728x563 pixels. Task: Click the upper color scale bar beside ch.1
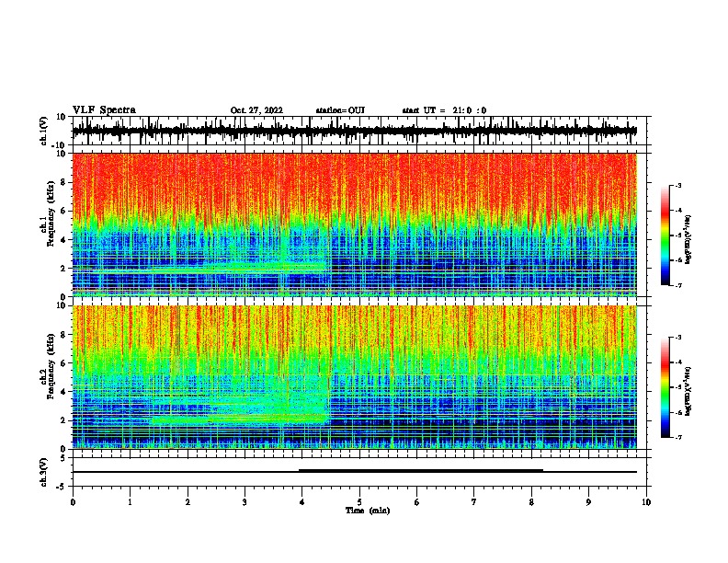point(665,236)
